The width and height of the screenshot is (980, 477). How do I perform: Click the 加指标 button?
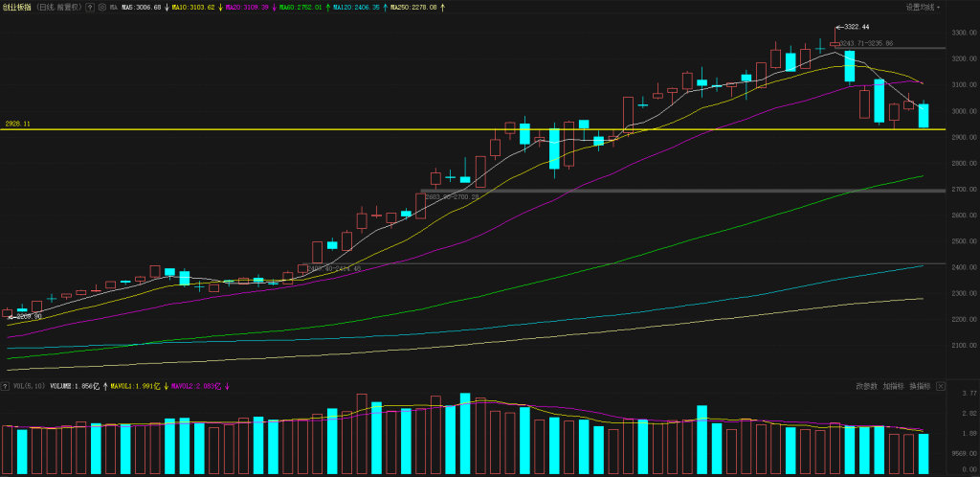(x=893, y=387)
